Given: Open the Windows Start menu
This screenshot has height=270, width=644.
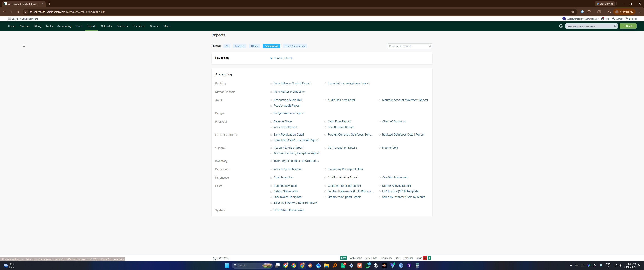Looking at the screenshot, I should click(x=227, y=265).
